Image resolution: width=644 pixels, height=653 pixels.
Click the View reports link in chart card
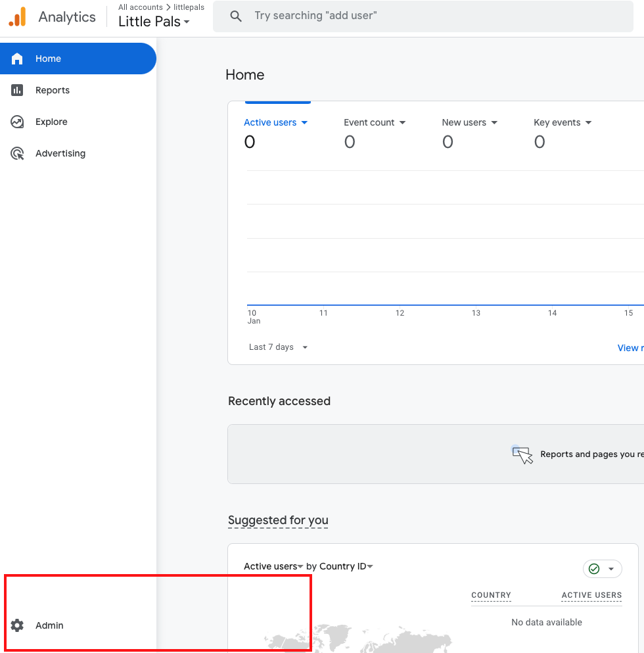tap(630, 348)
